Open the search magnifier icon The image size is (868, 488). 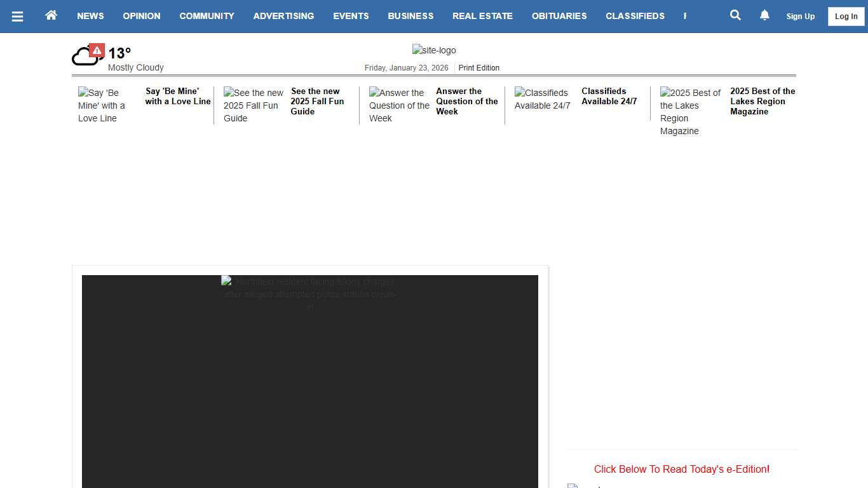click(x=735, y=15)
